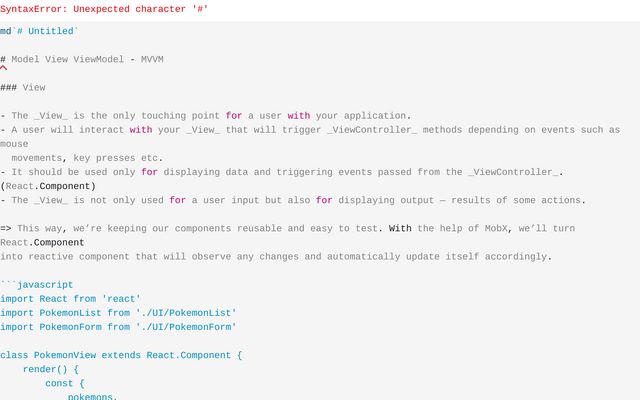This screenshot has height=400, width=640.
Task: Click the "# Model View ViewModel - MVVM" heading line
Action: [82, 59]
